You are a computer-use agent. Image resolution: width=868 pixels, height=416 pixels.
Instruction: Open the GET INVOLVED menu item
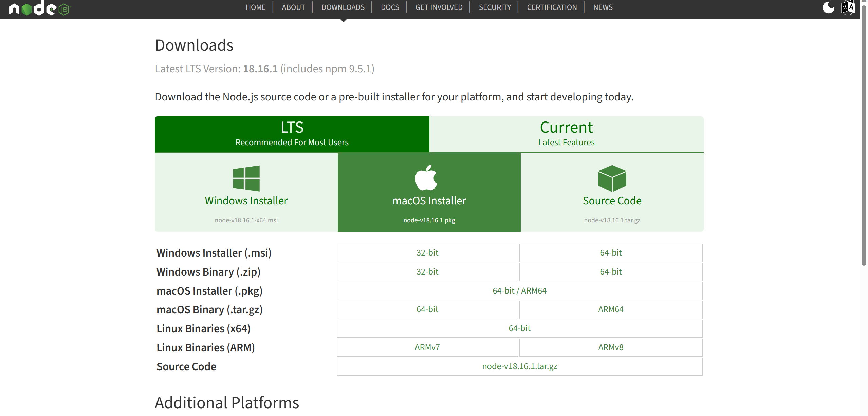click(439, 7)
